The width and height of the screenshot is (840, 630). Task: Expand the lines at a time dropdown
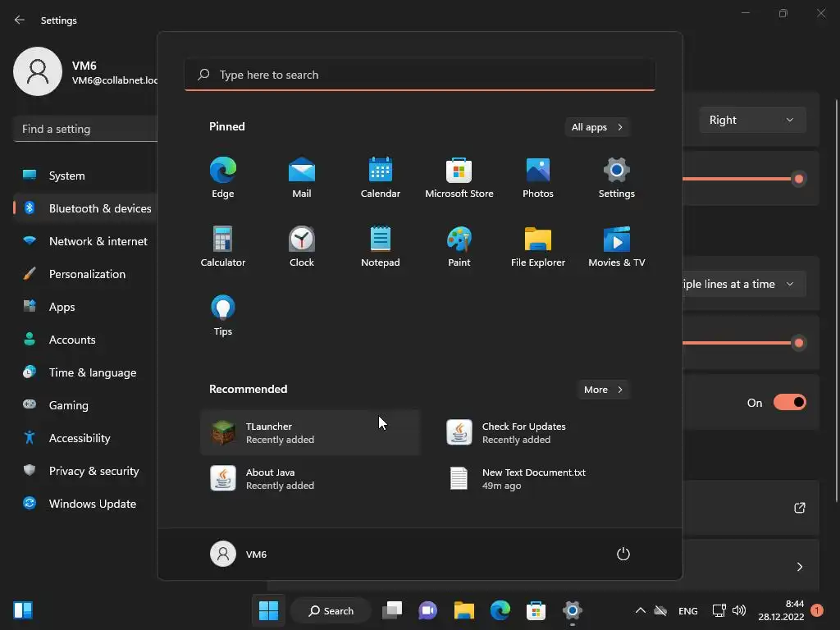745,284
